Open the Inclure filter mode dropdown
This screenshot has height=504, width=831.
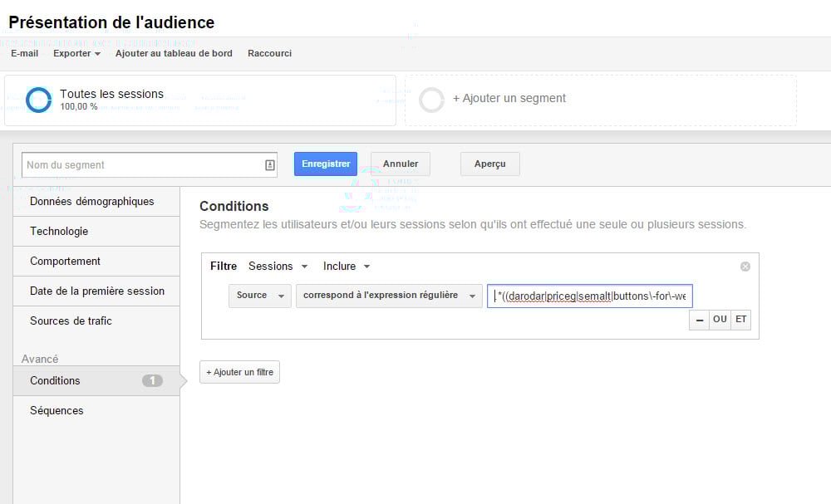tap(347, 267)
